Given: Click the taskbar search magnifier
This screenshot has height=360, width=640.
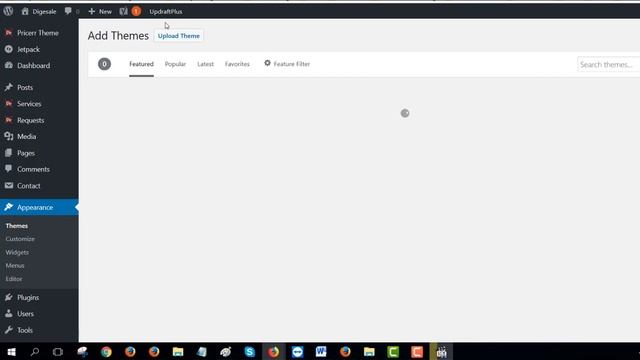Looking at the screenshot, I should point(35,351).
